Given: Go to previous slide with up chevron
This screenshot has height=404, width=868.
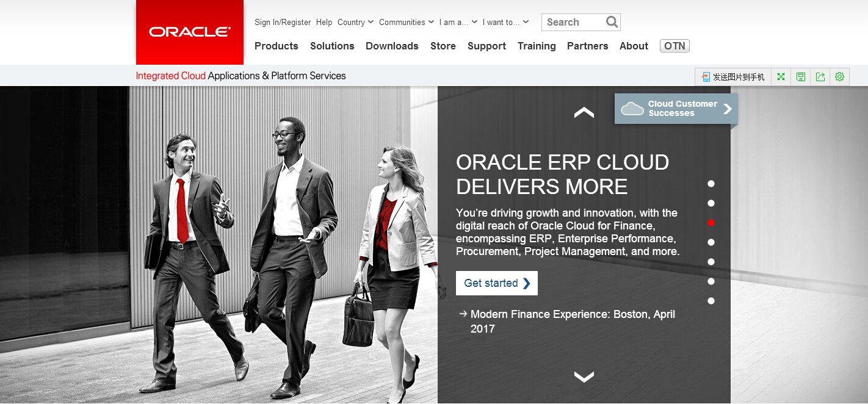Looking at the screenshot, I should (x=584, y=112).
